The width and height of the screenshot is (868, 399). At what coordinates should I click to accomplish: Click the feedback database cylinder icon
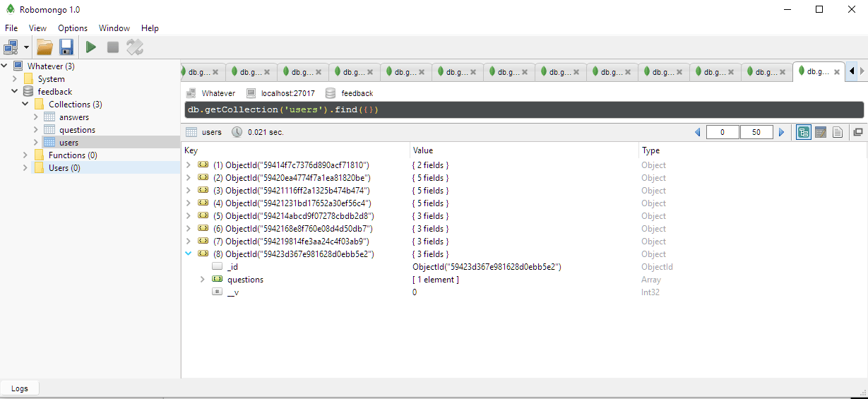tap(28, 92)
